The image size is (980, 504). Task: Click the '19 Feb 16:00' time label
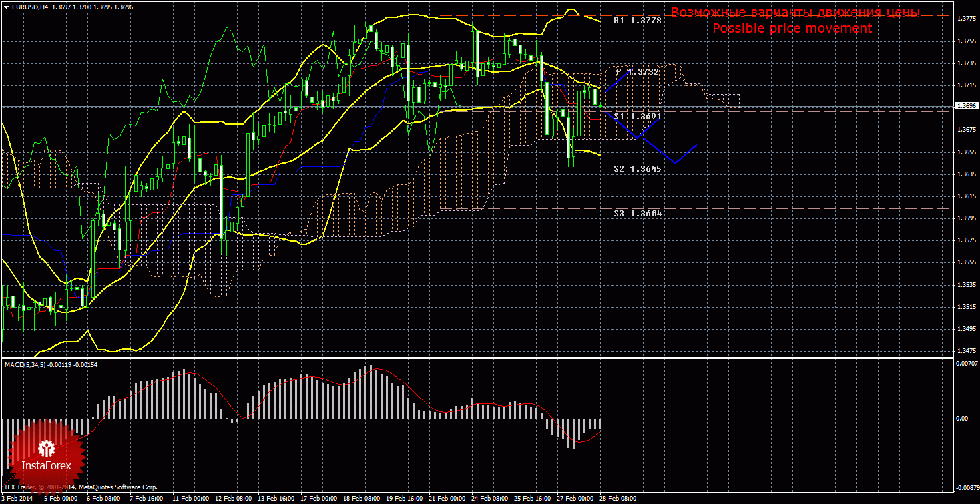[x=404, y=499]
